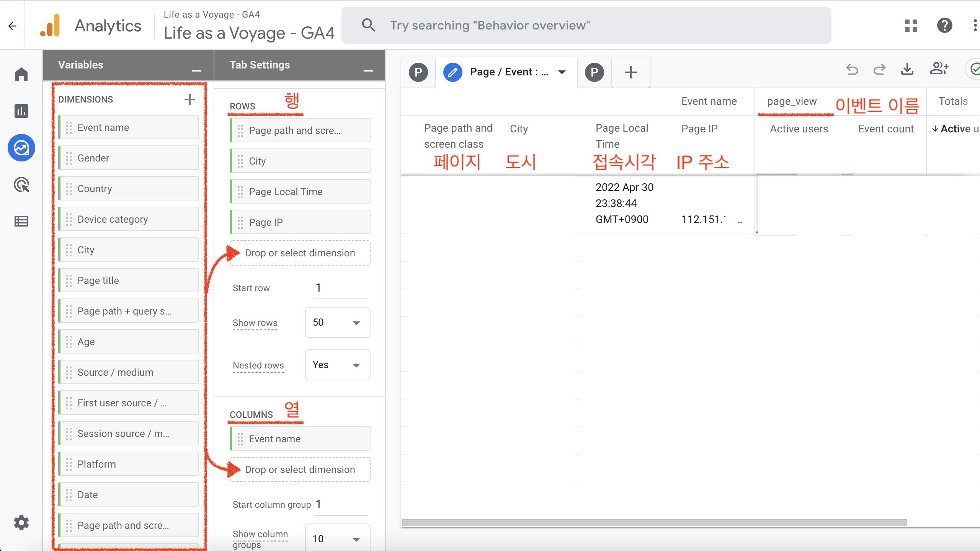Open Reports from the left navigation

[22, 111]
